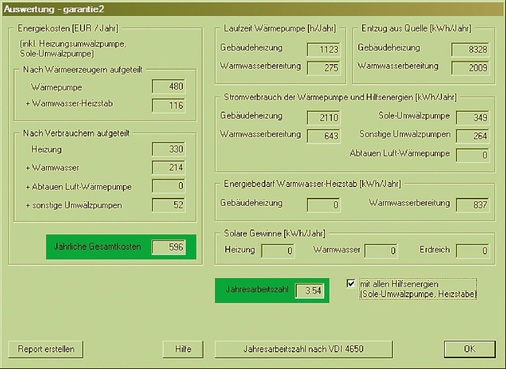Open the Hilfe button
Screen dimensions: 506x369
183,349
